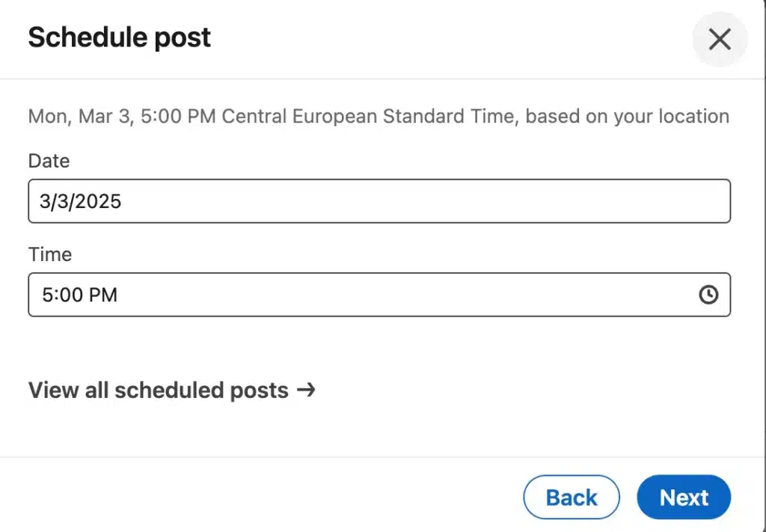Click the Central European Standard Time summary text
The image size is (766, 532).
pyautogui.click(x=370, y=116)
